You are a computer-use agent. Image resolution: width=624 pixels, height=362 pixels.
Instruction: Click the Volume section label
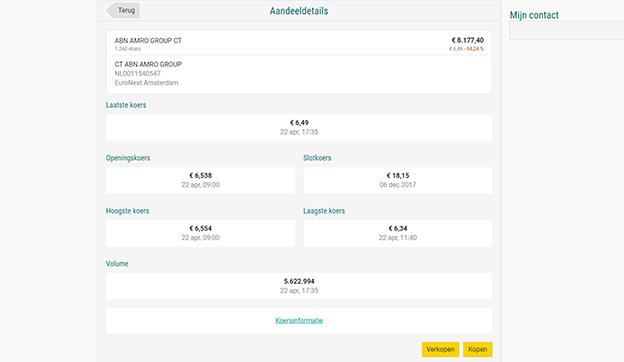point(117,264)
